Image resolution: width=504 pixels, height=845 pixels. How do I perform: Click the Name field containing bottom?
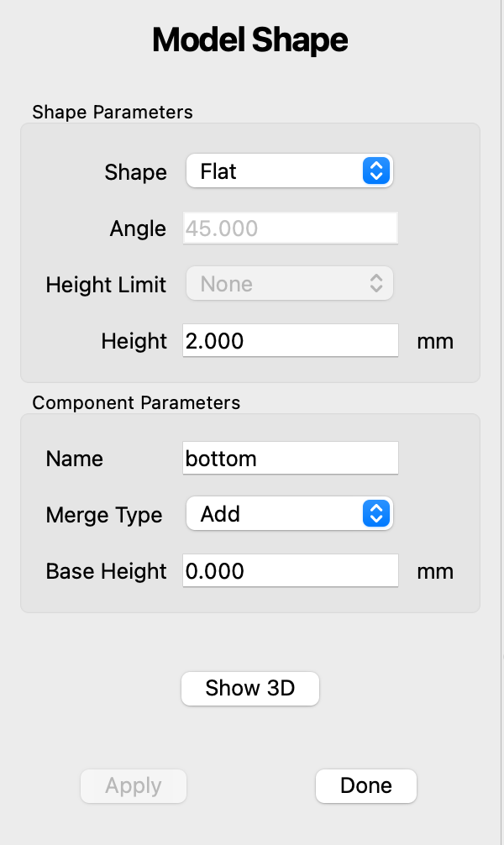290,459
